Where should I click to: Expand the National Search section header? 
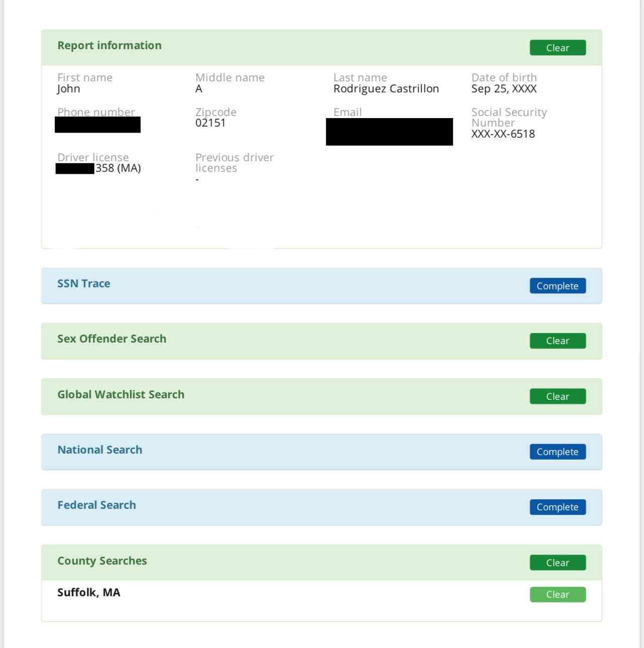99,450
